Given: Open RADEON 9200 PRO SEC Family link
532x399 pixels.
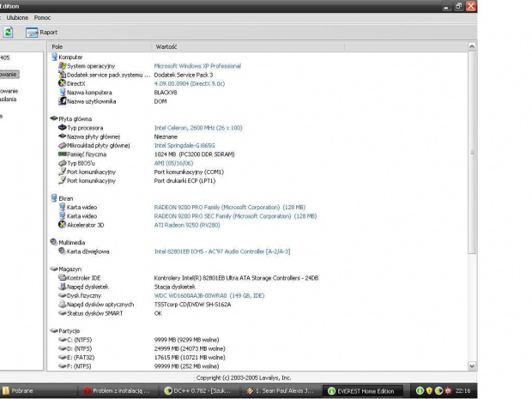Looking at the screenshot, I should click(x=235, y=216).
